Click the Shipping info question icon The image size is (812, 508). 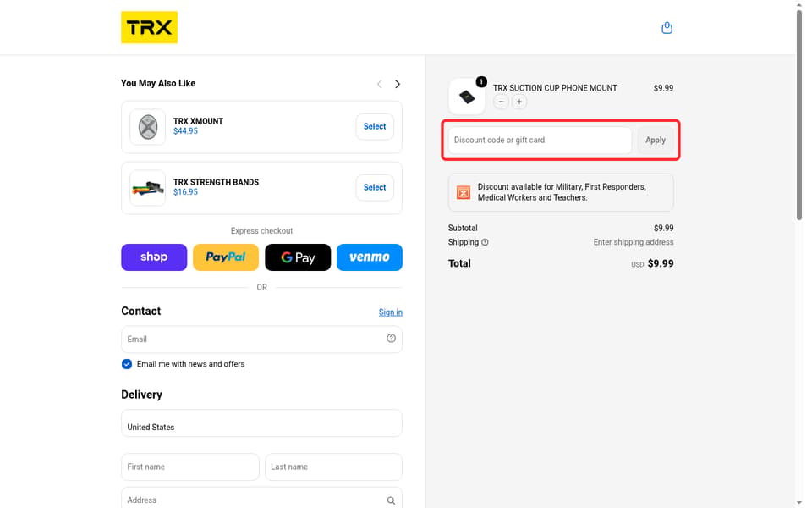[485, 242]
